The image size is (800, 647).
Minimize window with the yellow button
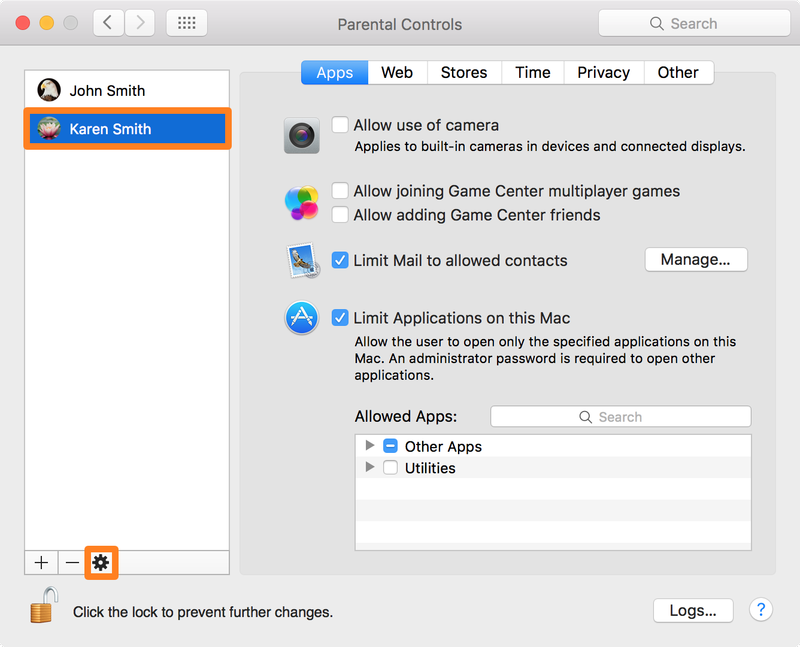tap(47, 23)
